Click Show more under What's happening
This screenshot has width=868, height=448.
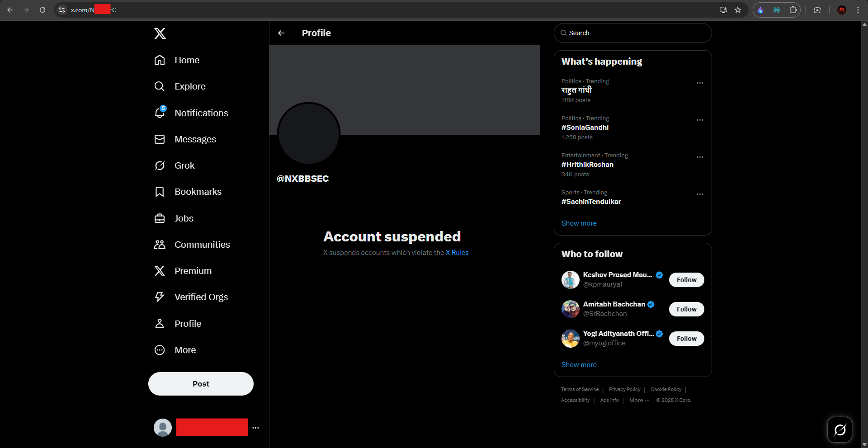coord(579,223)
